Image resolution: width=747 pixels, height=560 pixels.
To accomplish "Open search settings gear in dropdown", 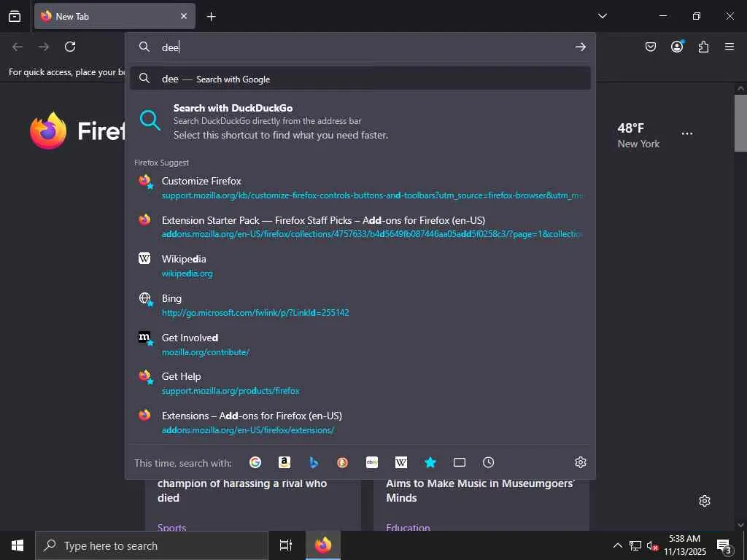I will pyautogui.click(x=580, y=462).
